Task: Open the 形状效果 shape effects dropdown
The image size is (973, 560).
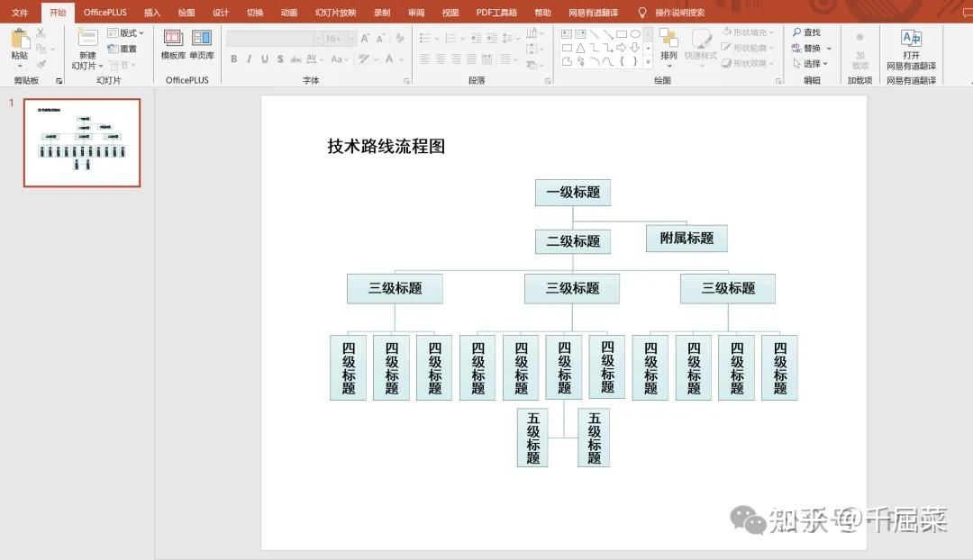Action: coord(748,63)
